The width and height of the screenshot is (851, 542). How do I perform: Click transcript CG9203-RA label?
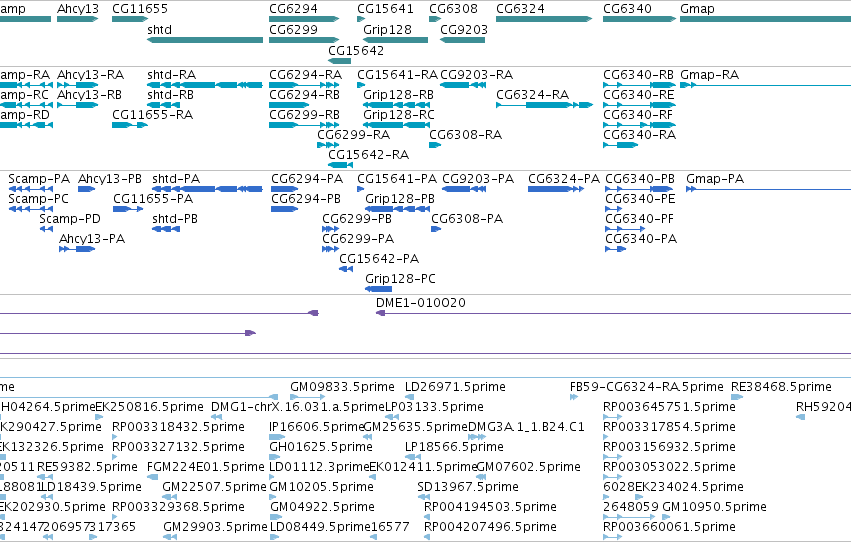[x=477, y=75]
